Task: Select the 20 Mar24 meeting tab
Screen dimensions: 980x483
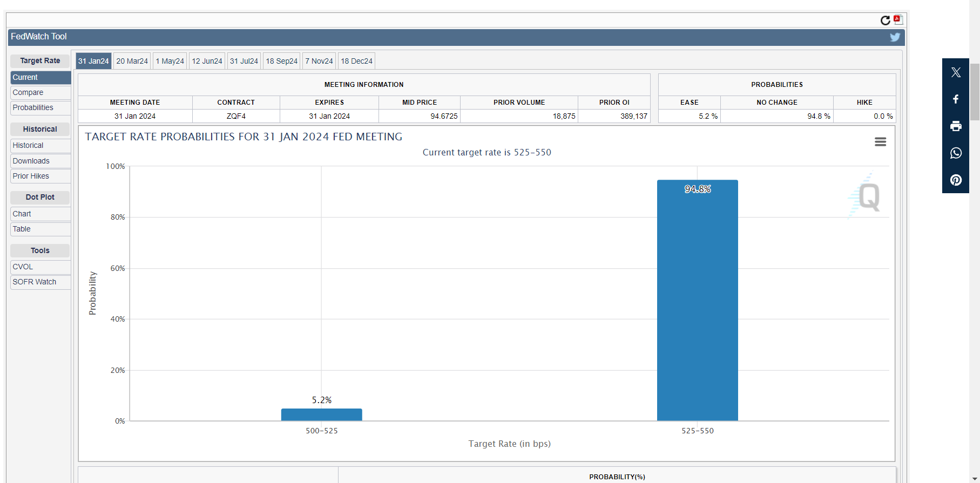Action: [x=132, y=61]
